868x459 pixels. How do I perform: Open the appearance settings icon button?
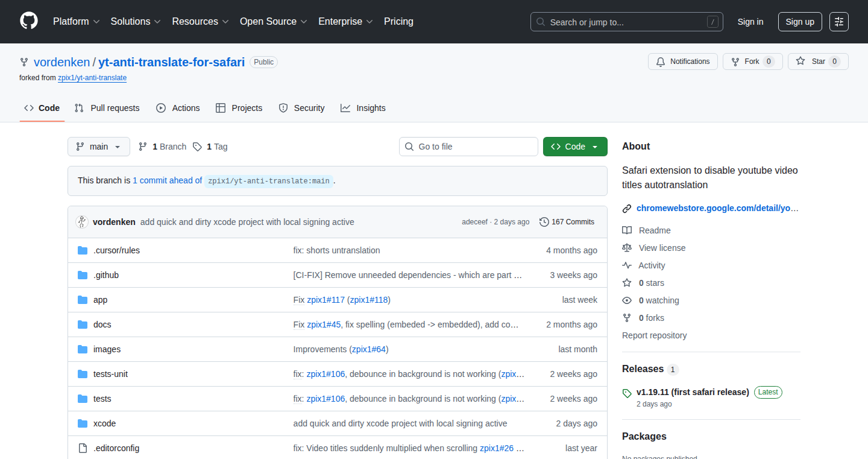coord(839,22)
